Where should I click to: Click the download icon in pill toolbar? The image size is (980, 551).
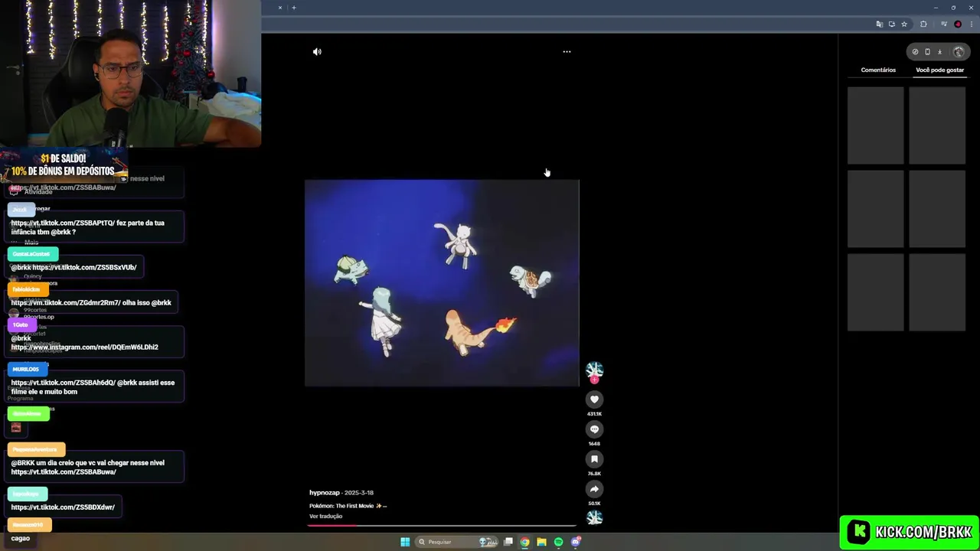939,52
